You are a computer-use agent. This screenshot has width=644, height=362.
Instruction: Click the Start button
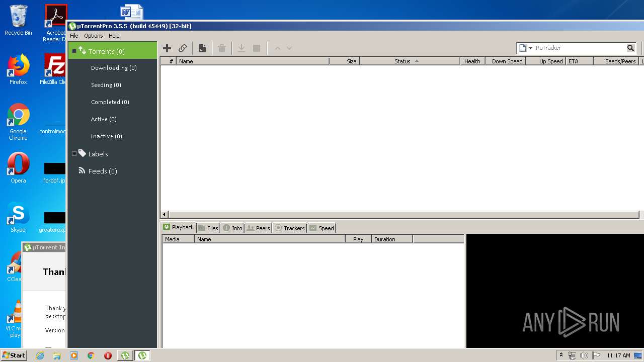[14, 355]
